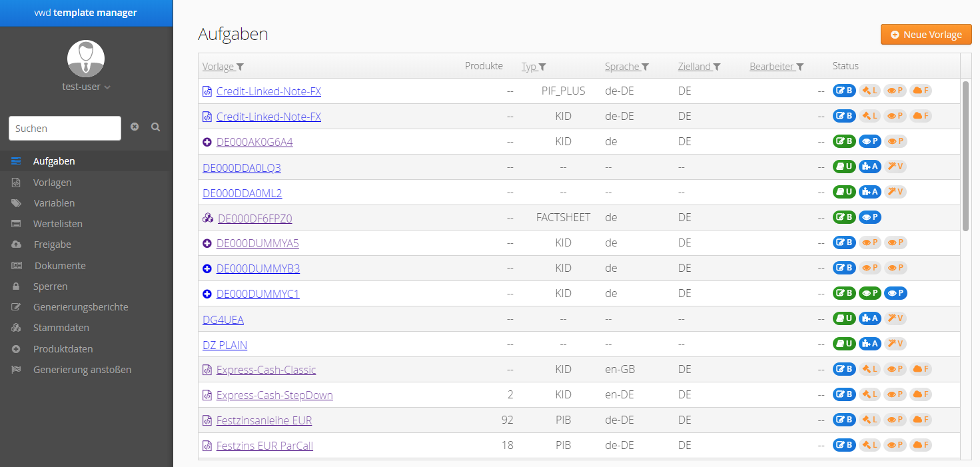Open Vorlagen in the sidebar menu
980x467 pixels.
[52, 182]
